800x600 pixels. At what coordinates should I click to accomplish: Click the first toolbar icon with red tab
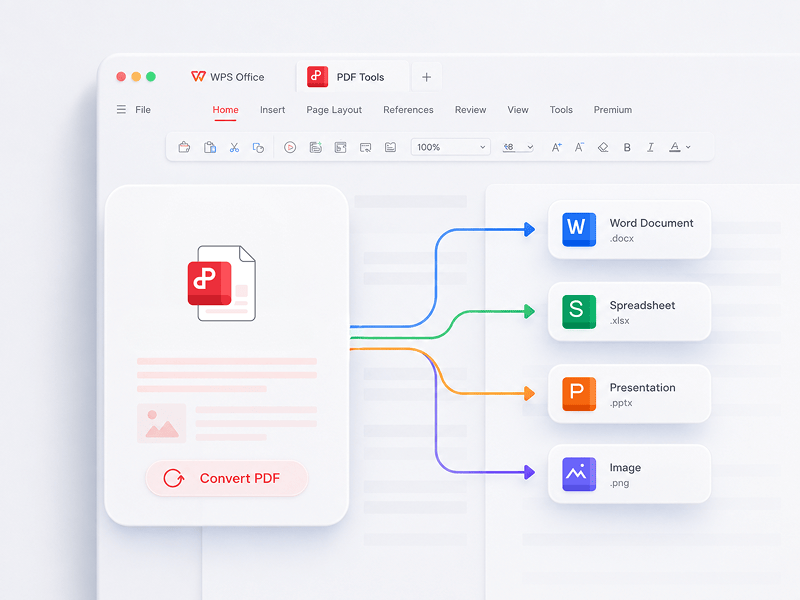click(x=184, y=147)
